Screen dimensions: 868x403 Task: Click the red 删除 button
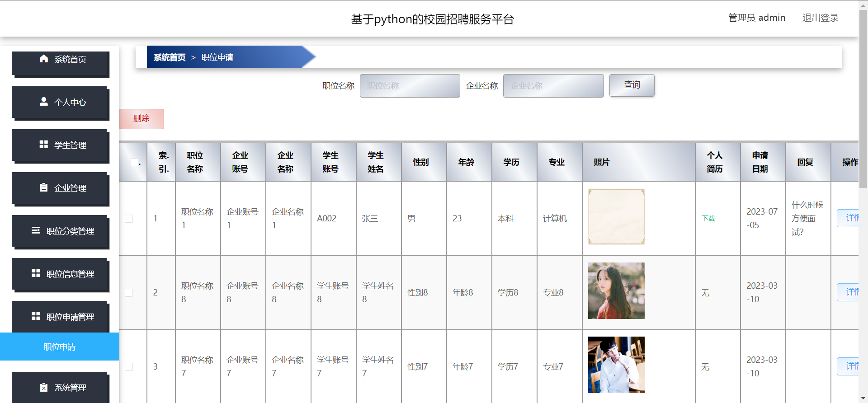(142, 119)
